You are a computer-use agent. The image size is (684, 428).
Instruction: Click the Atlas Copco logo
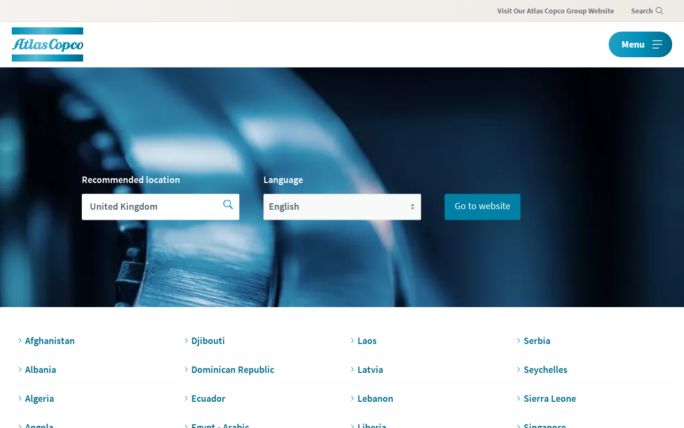pos(47,44)
